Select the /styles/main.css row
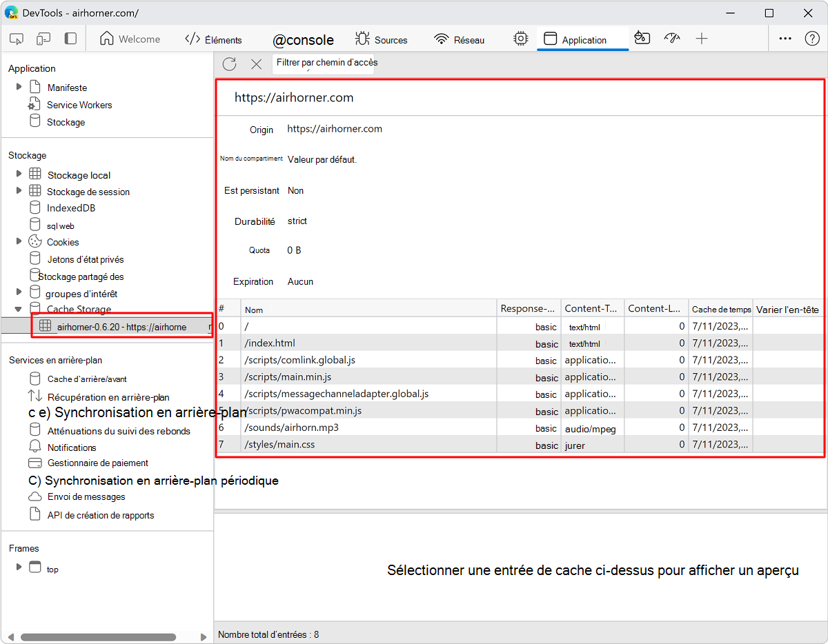 [519, 444]
